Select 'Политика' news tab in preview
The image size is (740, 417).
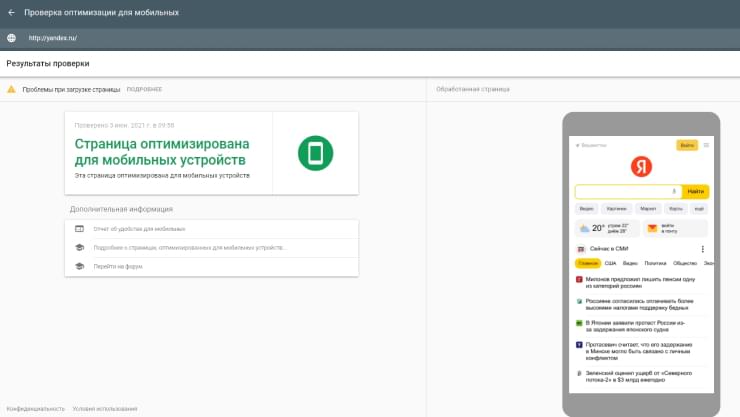point(655,263)
